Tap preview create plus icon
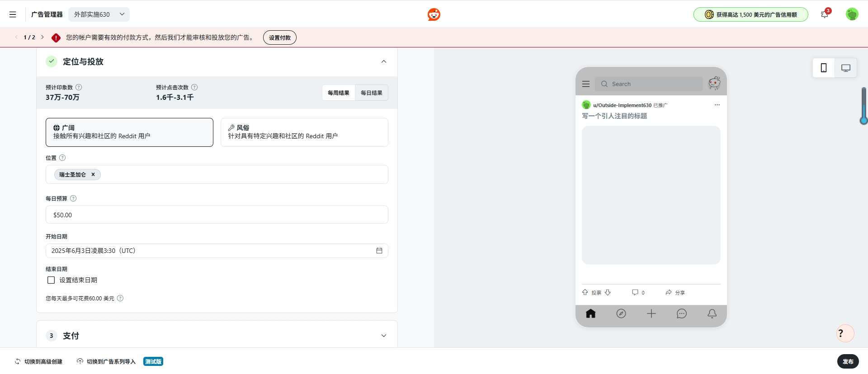 coord(651,313)
